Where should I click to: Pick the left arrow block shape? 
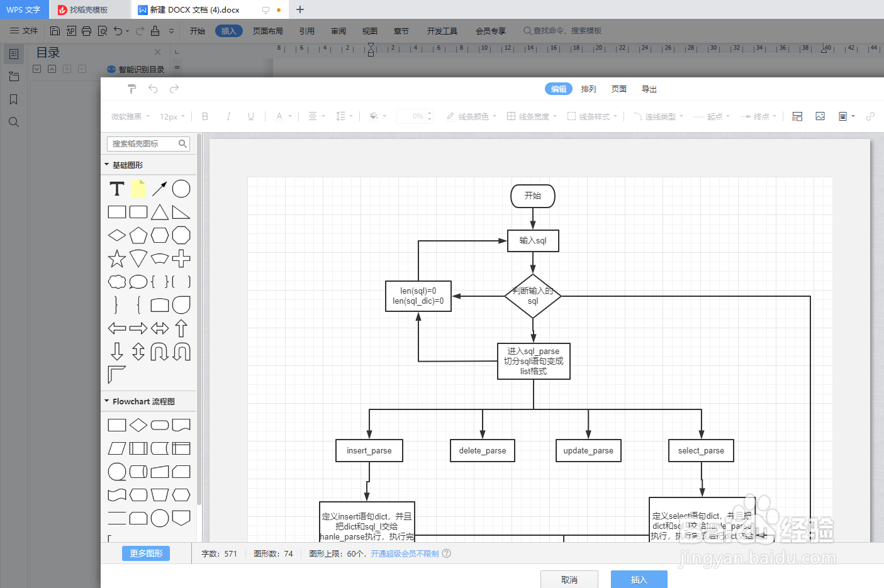(x=117, y=328)
